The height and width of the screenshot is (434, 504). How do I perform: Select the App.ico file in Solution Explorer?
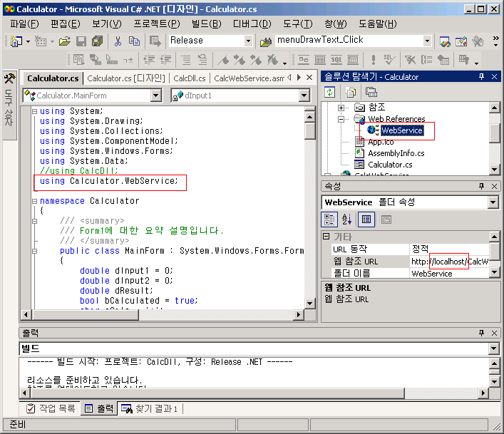[x=381, y=142]
